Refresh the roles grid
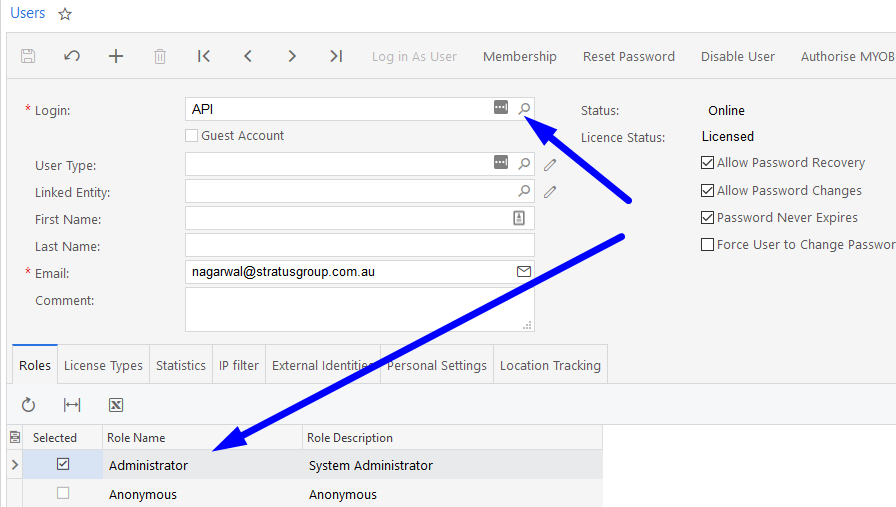Screen dimensions: 896x507 click(x=28, y=405)
